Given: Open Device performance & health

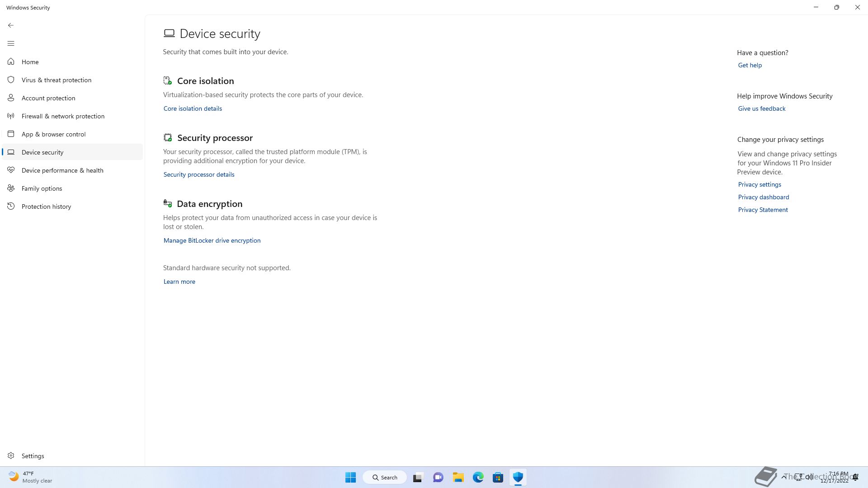Looking at the screenshot, I should [72, 170].
